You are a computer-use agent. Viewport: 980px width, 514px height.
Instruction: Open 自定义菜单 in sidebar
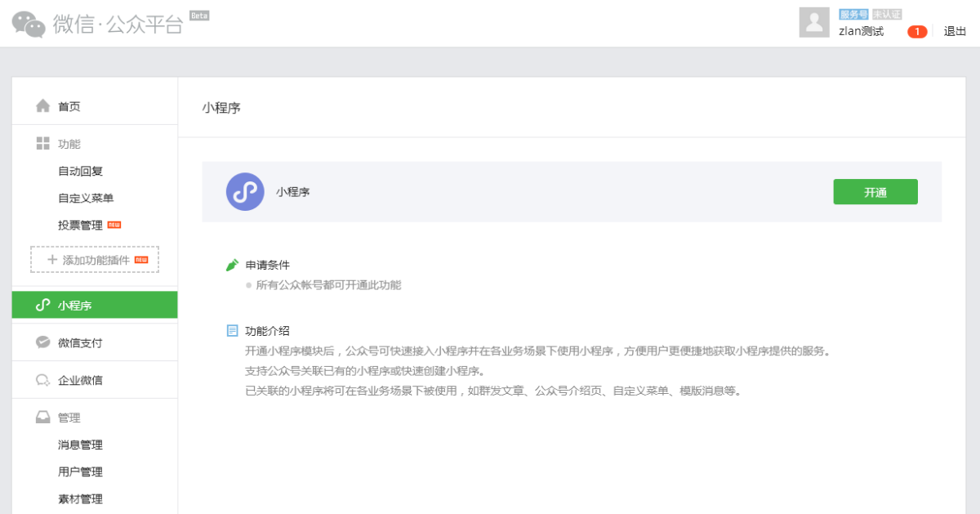[86, 199]
